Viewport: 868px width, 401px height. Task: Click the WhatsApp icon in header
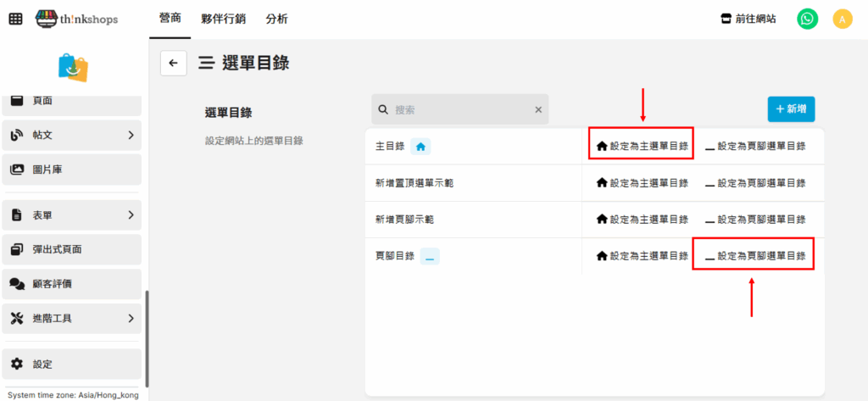point(808,19)
